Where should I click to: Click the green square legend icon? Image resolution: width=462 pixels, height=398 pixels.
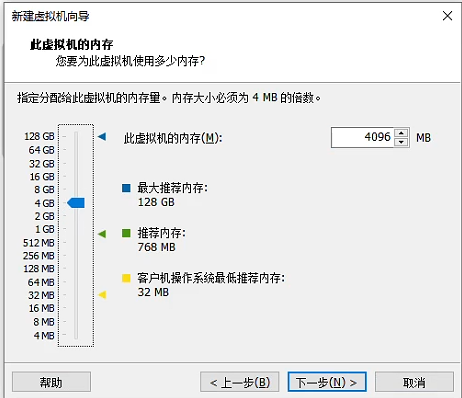pyautogui.click(x=126, y=233)
